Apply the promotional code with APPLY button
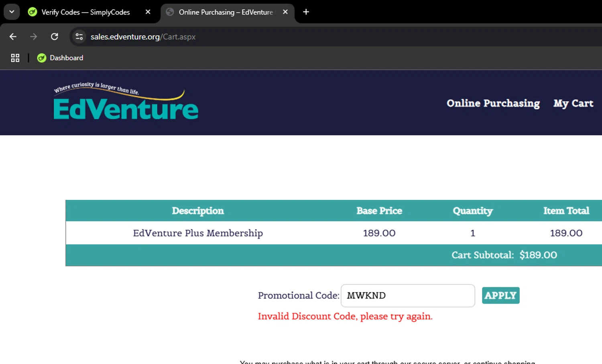The width and height of the screenshot is (602, 364). pos(500,295)
